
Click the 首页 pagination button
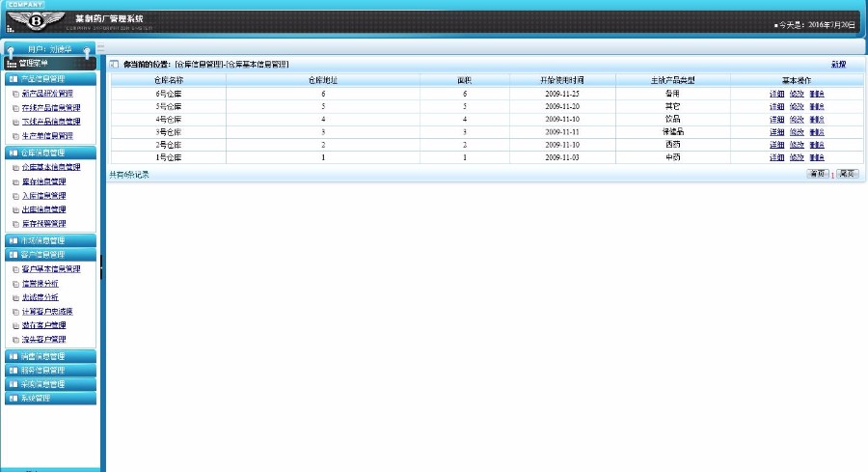(818, 174)
